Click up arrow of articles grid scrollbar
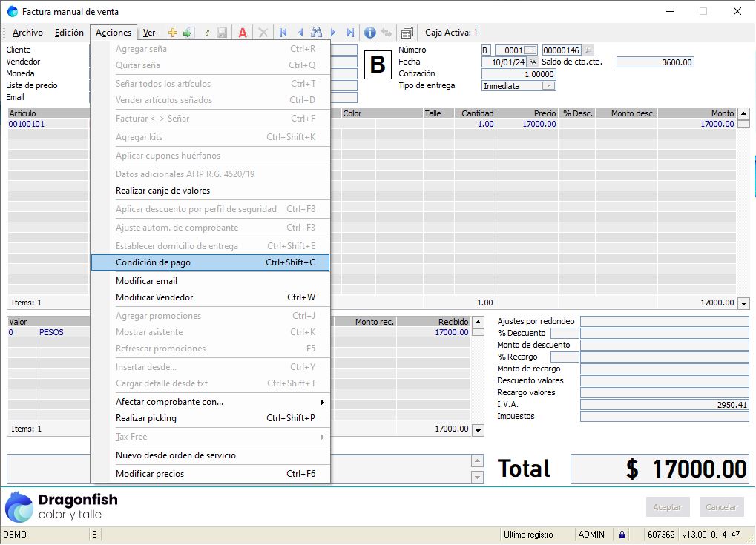The height and width of the screenshot is (545, 756). (x=744, y=113)
